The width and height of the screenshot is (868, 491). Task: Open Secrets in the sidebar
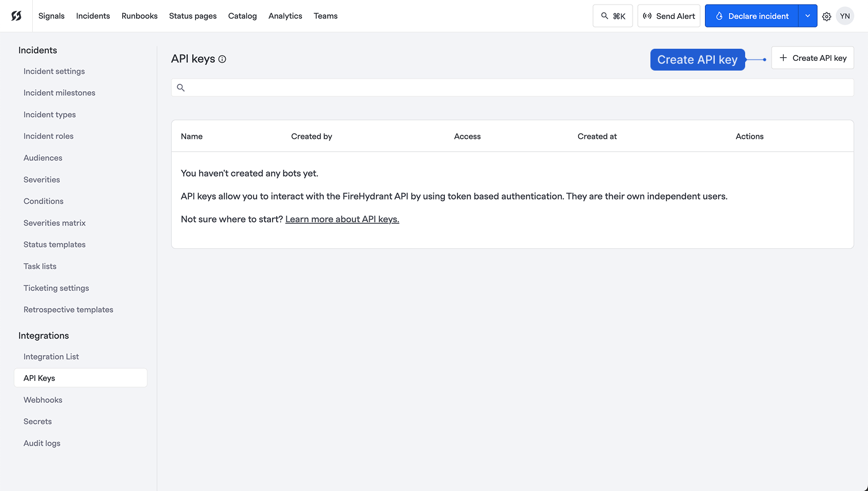point(37,422)
